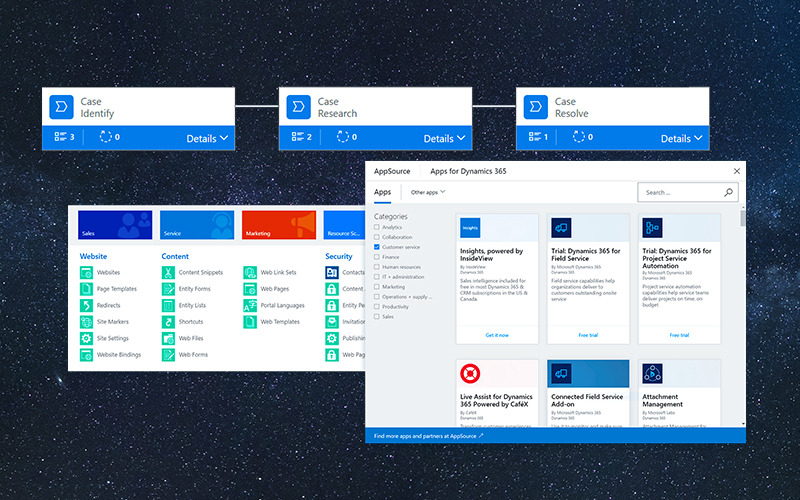Image resolution: width=800 pixels, height=500 pixels.
Task: Open the Resource Scheduling app tile
Action: click(x=344, y=224)
